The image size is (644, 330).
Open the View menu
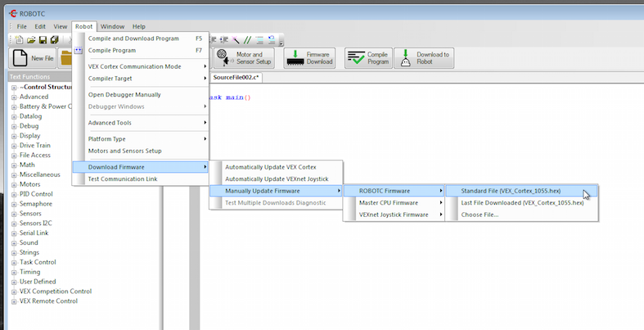point(61,26)
